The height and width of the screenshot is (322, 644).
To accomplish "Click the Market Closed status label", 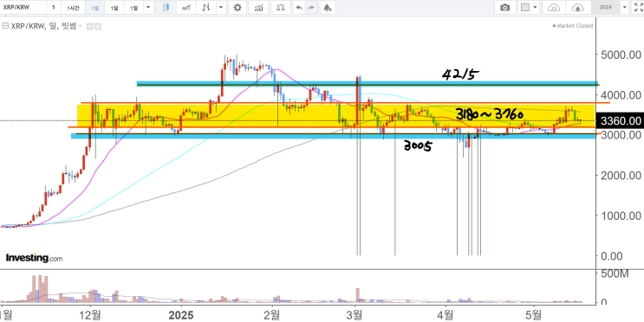I will click(573, 25).
